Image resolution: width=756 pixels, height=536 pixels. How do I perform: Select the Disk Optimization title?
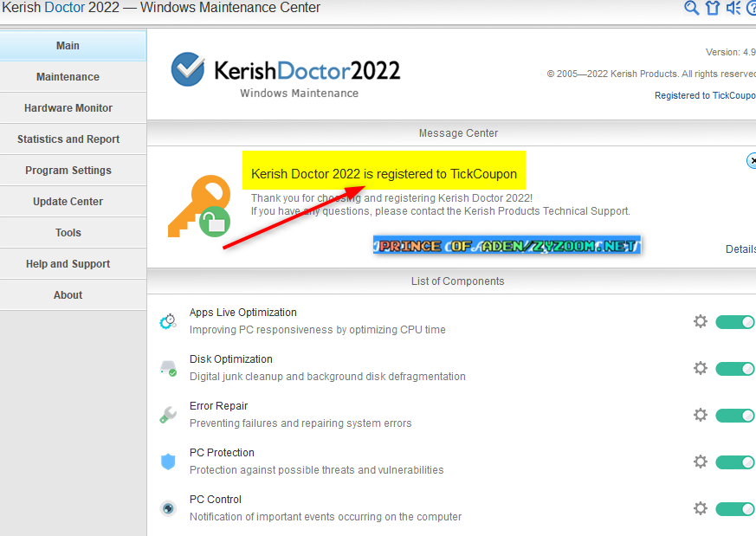click(x=231, y=359)
